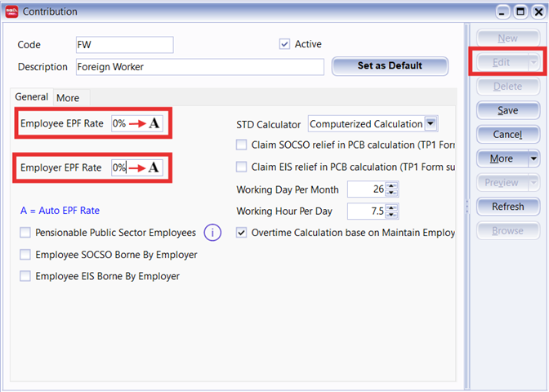Check Claim EIS relief in PCB calculation

(241, 167)
